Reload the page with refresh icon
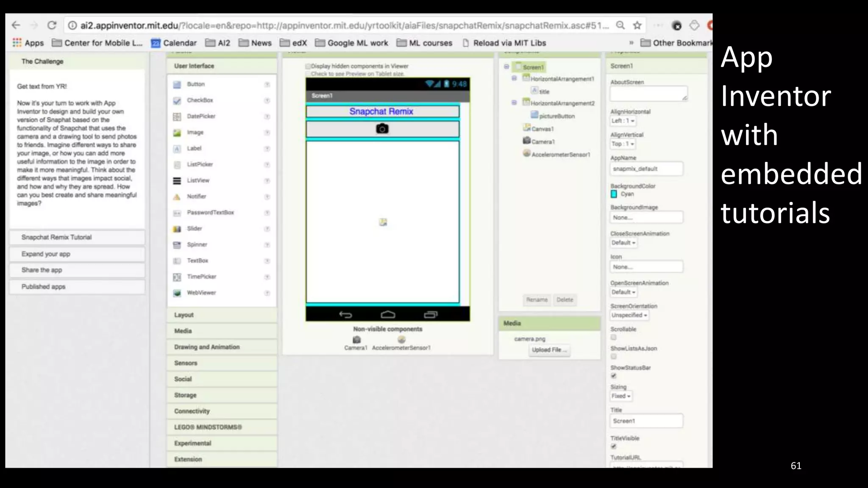The width and height of the screenshot is (868, 488). tap(52, 25)
